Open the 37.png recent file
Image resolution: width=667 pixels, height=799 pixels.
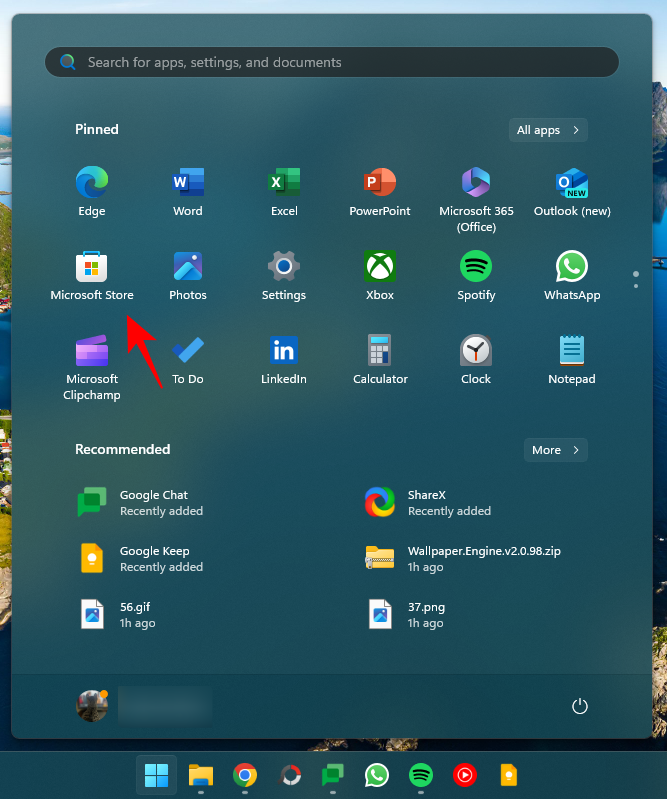[406, 615]
